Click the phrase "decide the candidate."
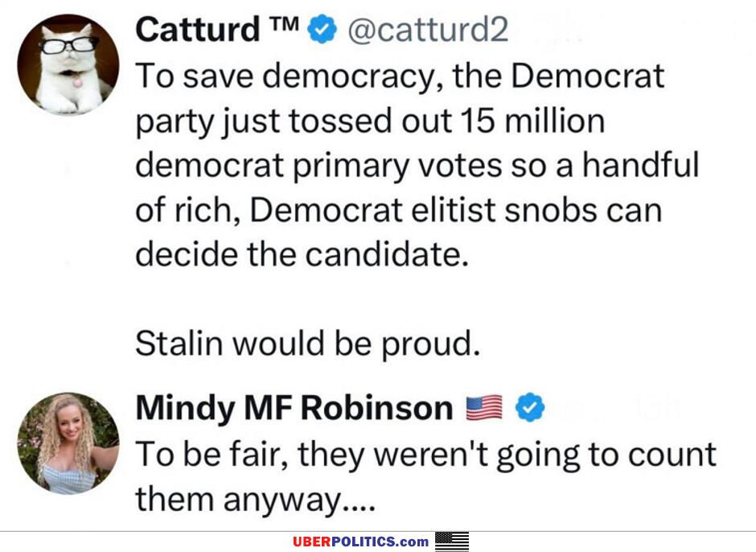The width and height of the screenshot is (756, 552). point(302,254)
